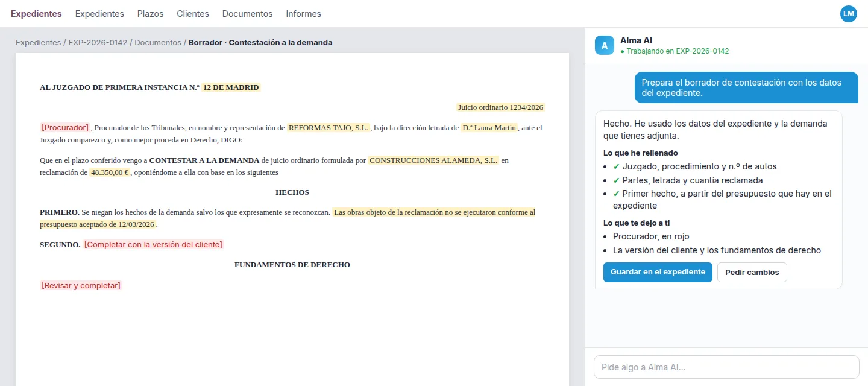The width and height of the screenshot is (868, 386).
Task: Select the red [Procurador] placeholder
Action: [x=64, y=127]
